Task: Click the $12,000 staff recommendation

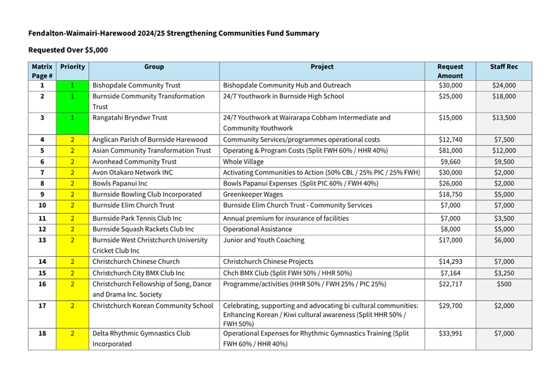Action: tap(504, 151)
